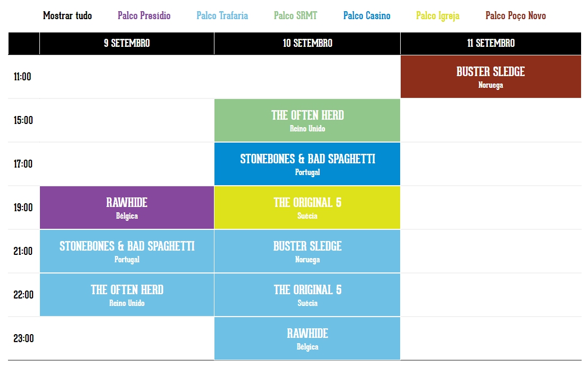Click the 10 Setembro column header
This screenshot has width=588, height=373.
tap(307, 44)
